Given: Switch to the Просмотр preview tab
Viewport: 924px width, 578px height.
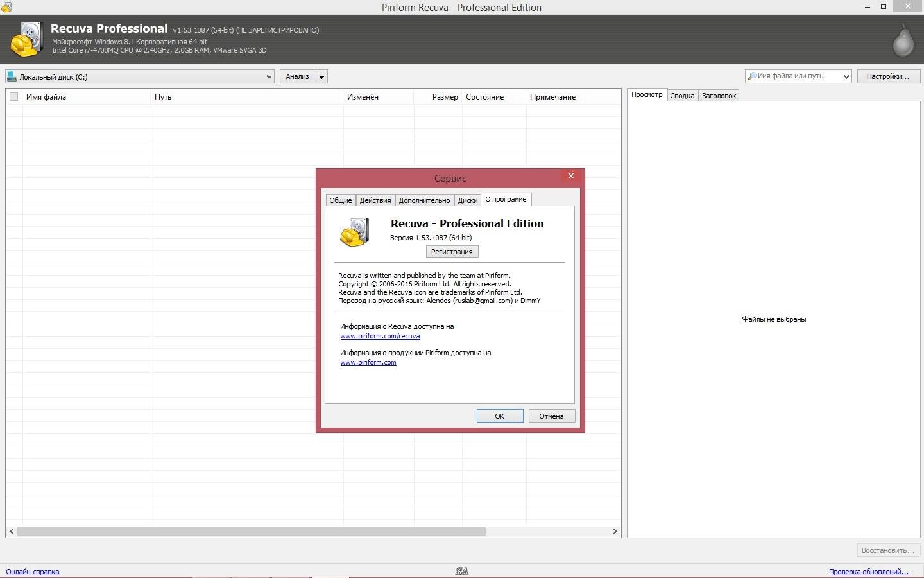Looking at the screenshot, I should (x=647, y=94).
